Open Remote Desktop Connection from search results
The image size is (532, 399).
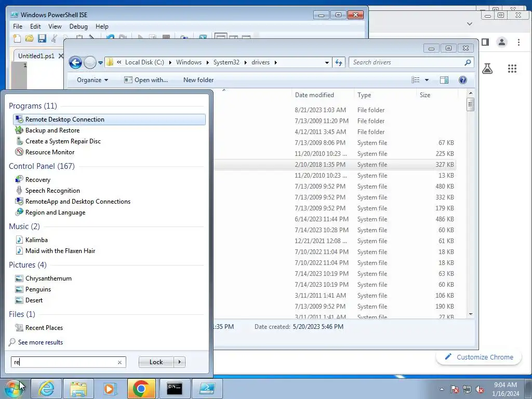pos(109,119)
